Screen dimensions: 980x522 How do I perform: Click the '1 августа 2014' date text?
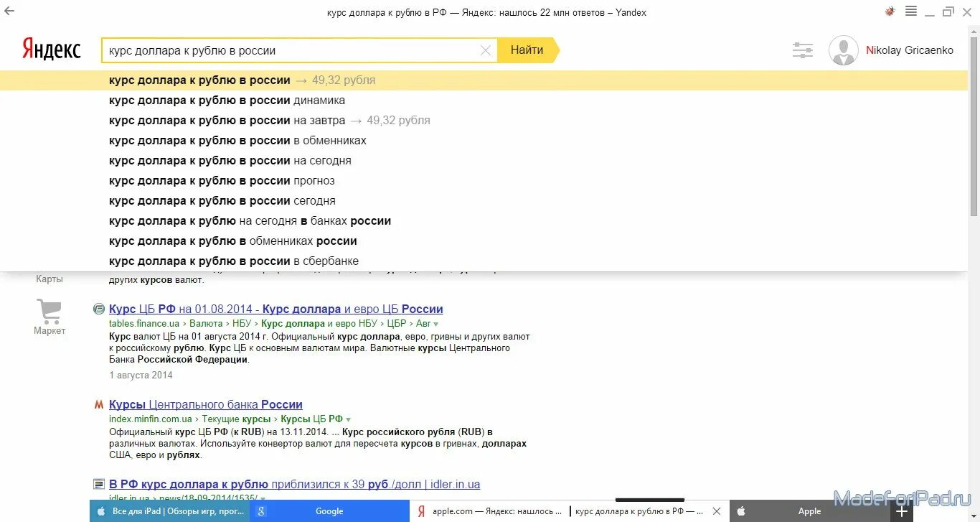point(141,375)
